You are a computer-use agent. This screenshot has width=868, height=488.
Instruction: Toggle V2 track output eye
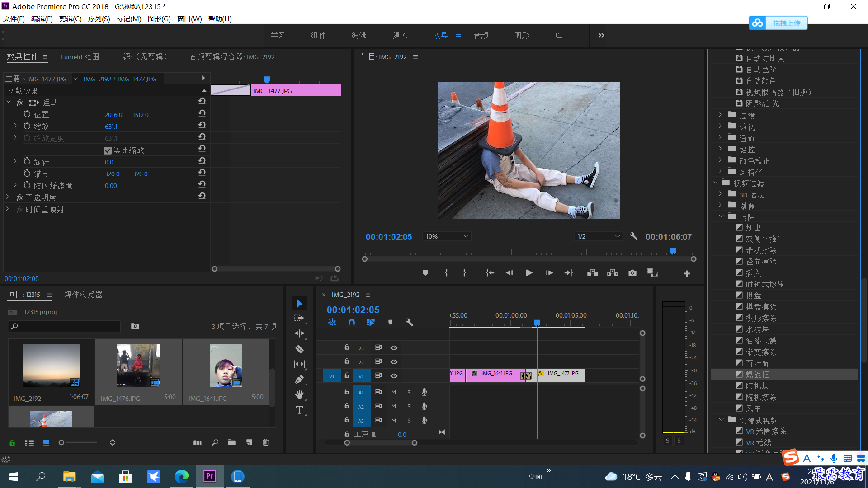pyautogui.click(x=394, y=362)
